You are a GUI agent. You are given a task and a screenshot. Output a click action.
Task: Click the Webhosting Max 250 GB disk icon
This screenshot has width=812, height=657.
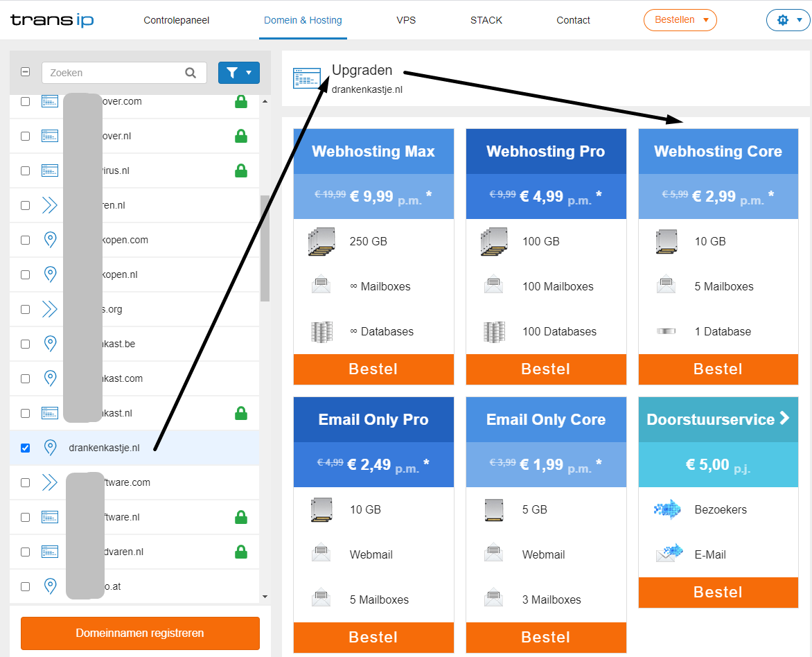(321, 242)
